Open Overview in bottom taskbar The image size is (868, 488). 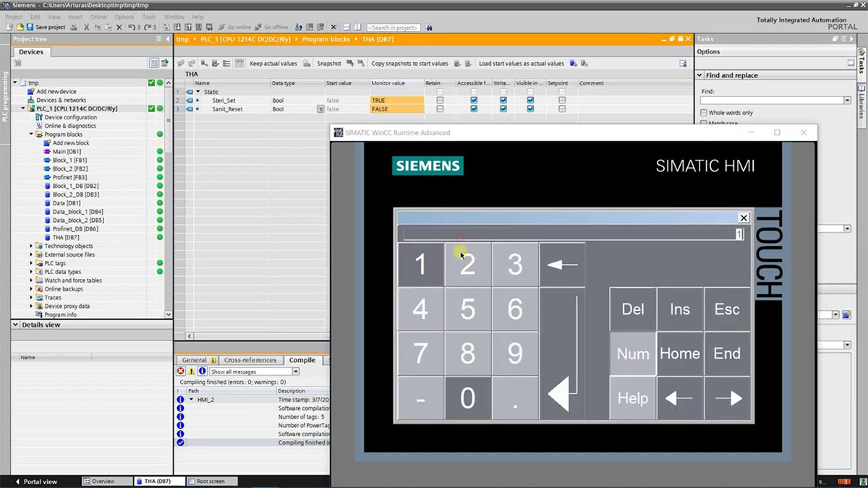tap(106, 481)
